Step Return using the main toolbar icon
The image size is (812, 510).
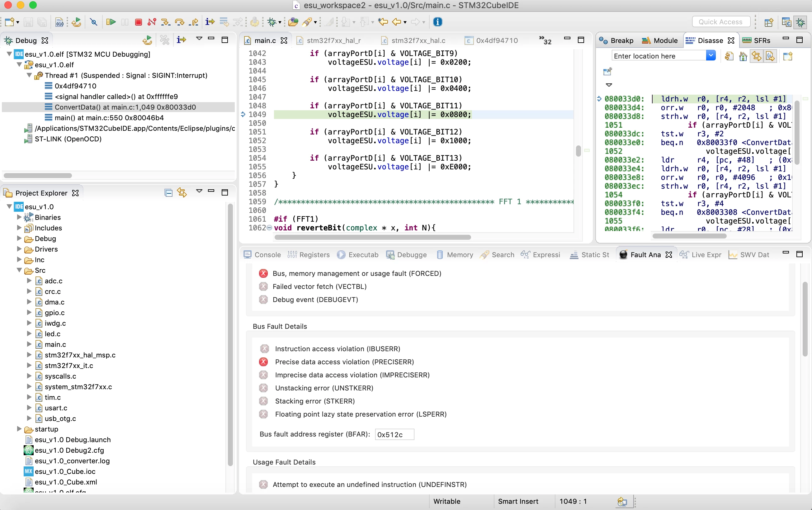coord(194,22)
